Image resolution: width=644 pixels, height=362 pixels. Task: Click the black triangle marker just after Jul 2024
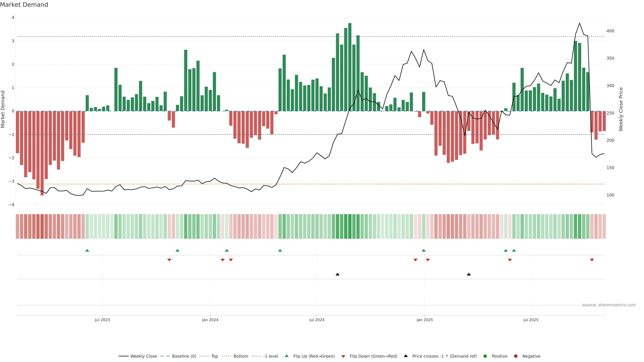337,274
